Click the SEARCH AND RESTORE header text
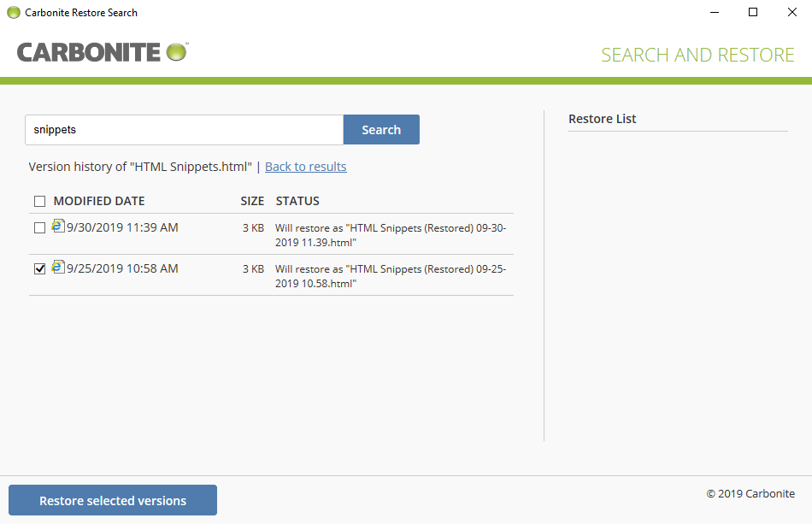 (697, 54)
